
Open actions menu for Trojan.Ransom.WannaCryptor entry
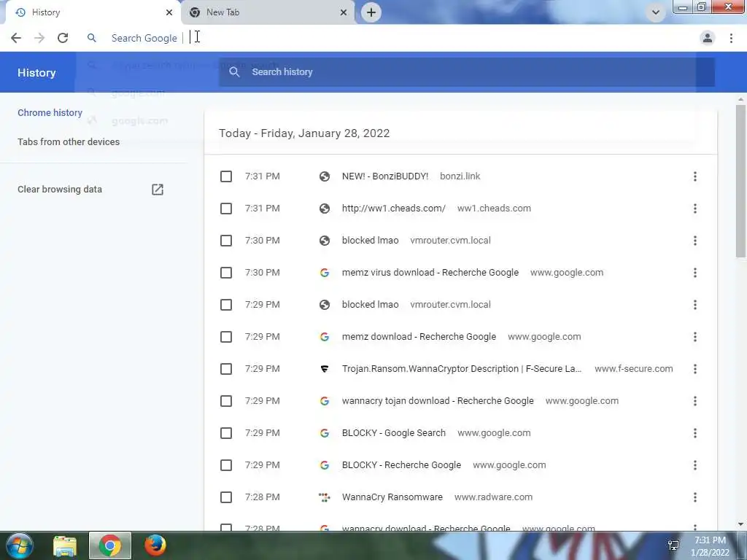coord(695,369)
